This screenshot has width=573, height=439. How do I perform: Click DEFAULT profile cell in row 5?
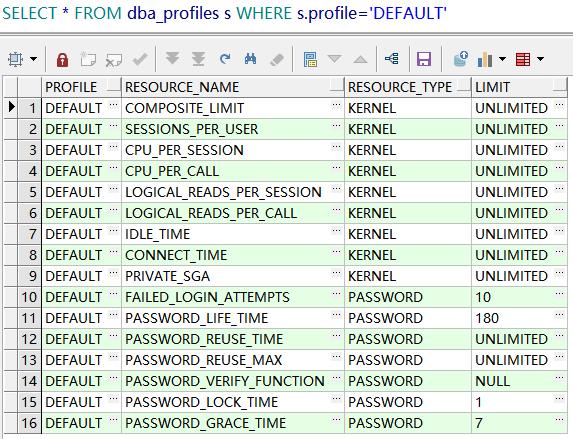(x=81, y=192)
